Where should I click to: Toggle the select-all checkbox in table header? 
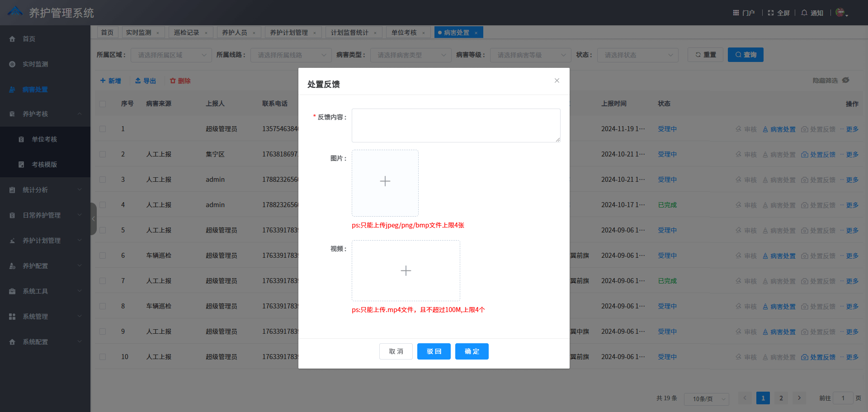point(103,104)
